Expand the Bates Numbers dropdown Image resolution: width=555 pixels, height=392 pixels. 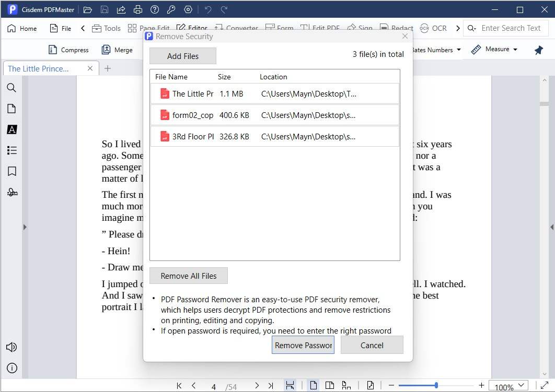point(459,50)
